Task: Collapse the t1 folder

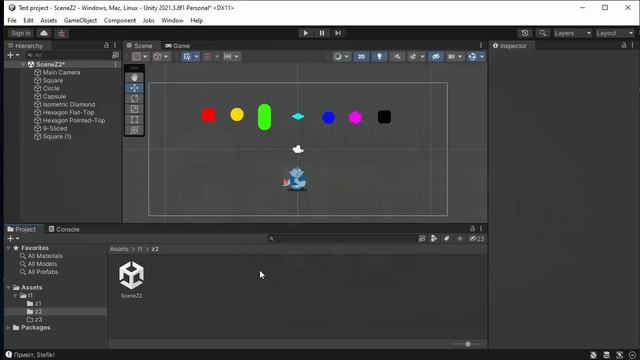Action: tap(16, 296)
